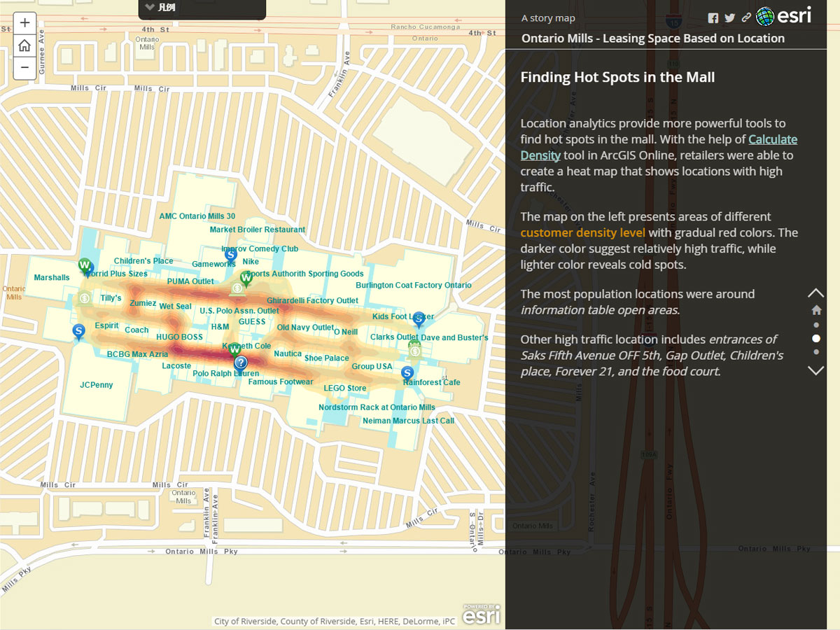Image resolution: width=840 pixels, height=630 pixels.
Task: Select the currently active section dot
Action: tap(816, 338)
